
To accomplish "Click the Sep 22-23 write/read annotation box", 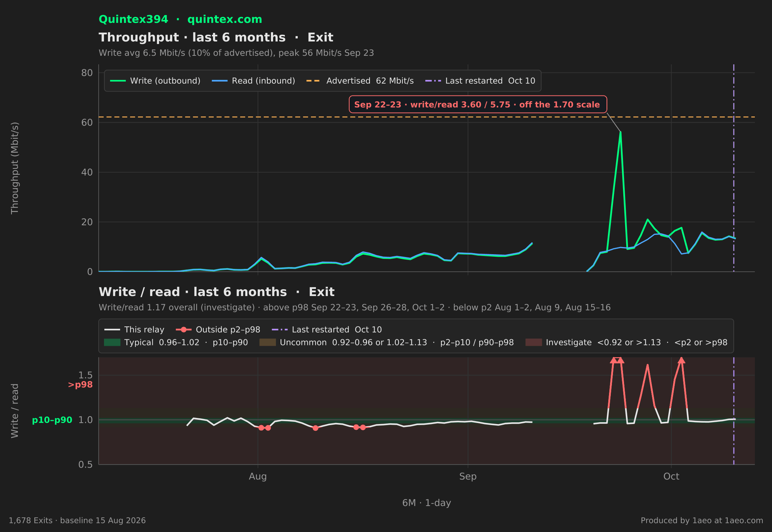I will pyautogui.click(x=478, y=104).
